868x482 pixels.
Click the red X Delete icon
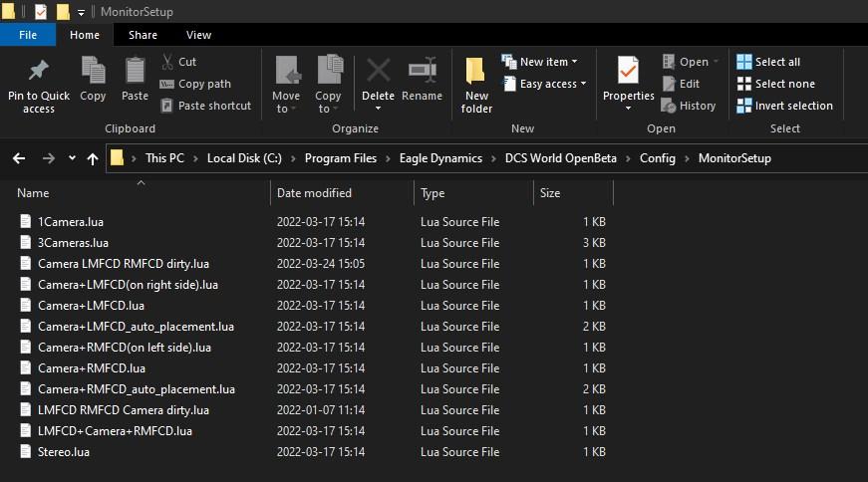pos(379,71)
